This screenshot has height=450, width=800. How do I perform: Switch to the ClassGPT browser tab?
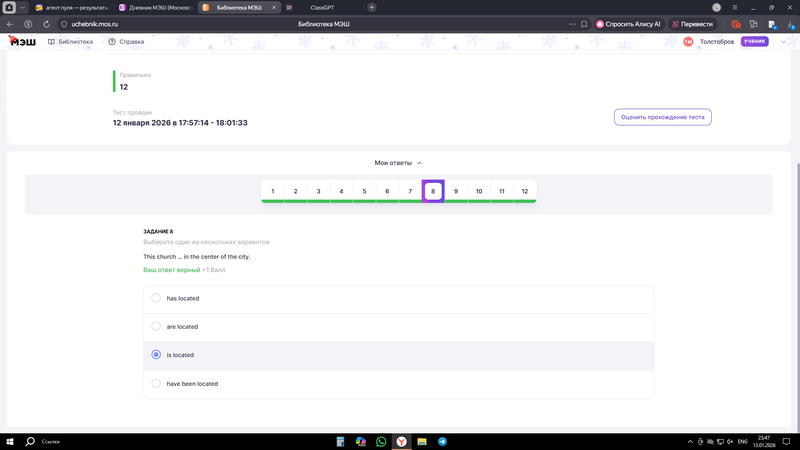point(320,7)
